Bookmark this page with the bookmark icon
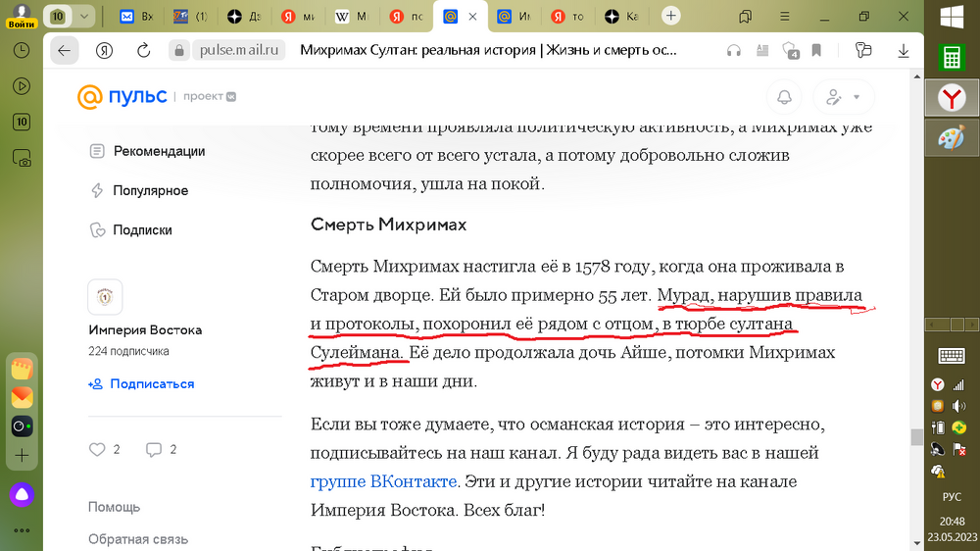The image size is (980, 551). [x=816, y=51]
